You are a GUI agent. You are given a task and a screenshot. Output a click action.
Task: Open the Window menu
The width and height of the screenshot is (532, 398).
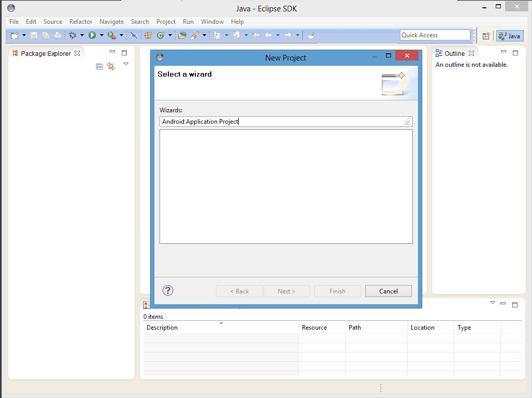[x=212, y=22]
